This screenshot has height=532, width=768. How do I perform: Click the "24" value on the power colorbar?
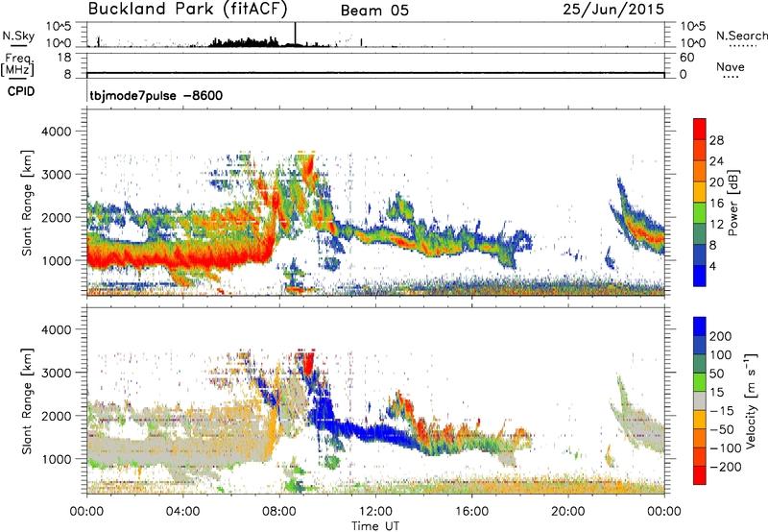coord(716,161)
